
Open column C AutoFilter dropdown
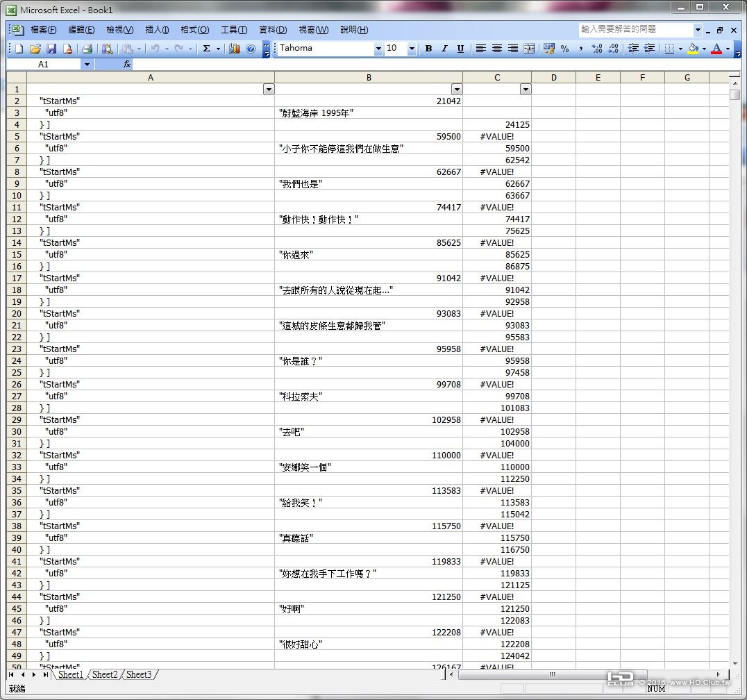[x=526, y=90]
